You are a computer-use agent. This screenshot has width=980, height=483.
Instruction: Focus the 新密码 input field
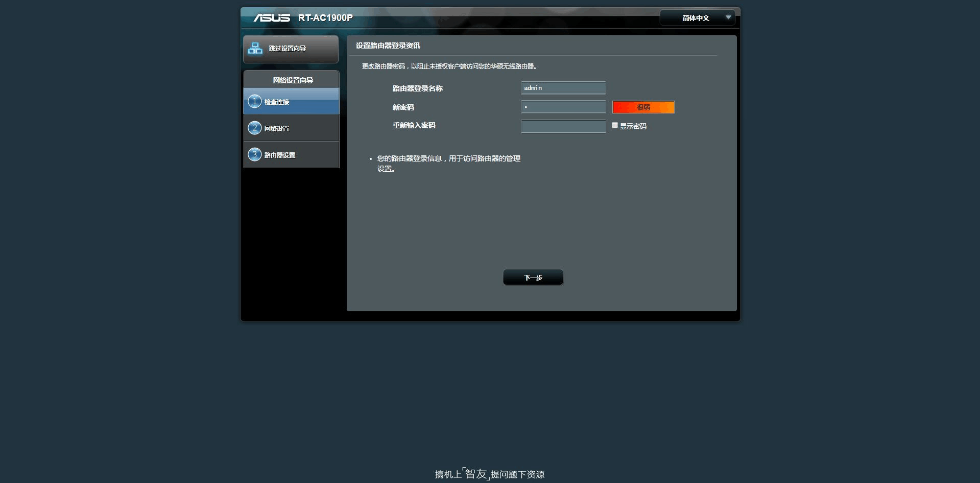click(x=563, y=107)
